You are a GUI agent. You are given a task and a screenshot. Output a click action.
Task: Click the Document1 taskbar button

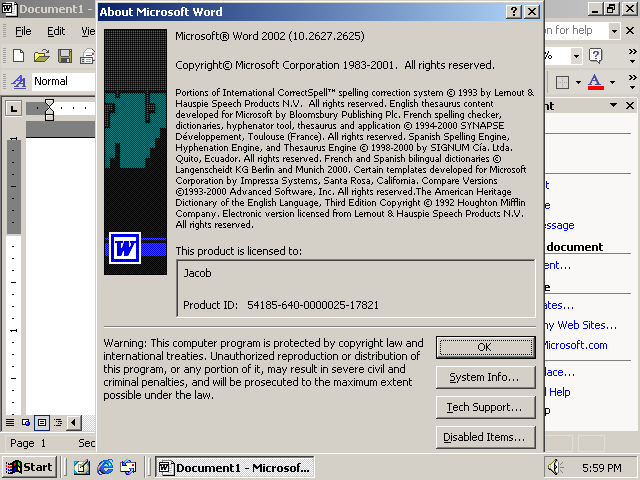[x=235, y=467]
